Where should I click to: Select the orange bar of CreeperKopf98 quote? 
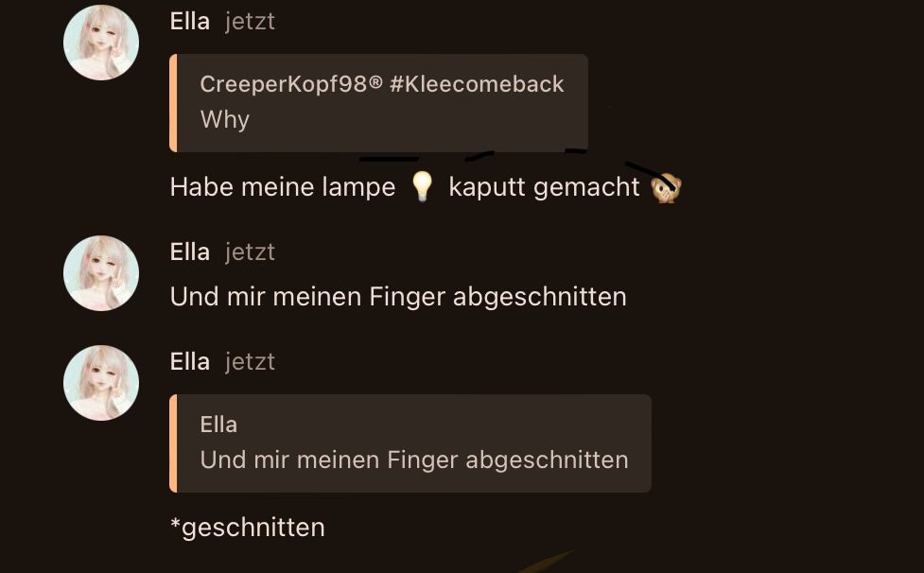point(173,103)
